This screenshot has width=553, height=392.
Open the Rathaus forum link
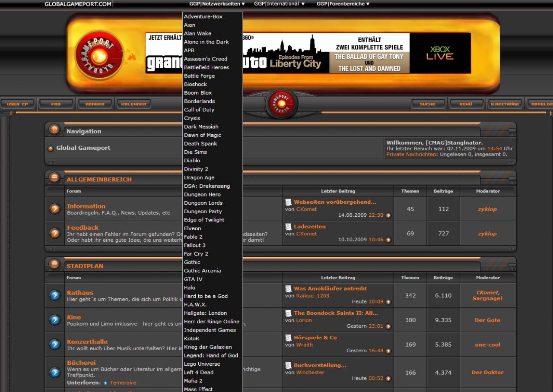(x=80, y=293)
